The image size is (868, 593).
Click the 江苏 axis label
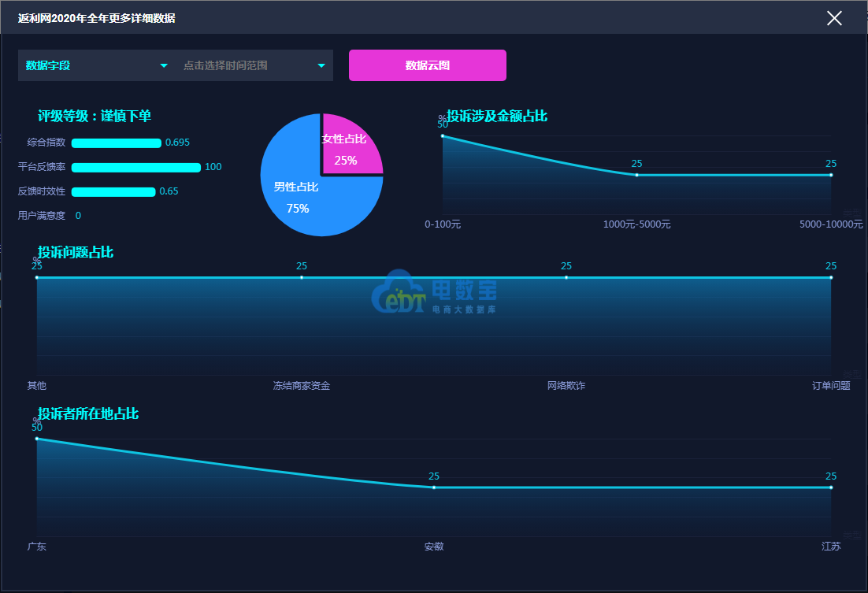coord(831,547)
